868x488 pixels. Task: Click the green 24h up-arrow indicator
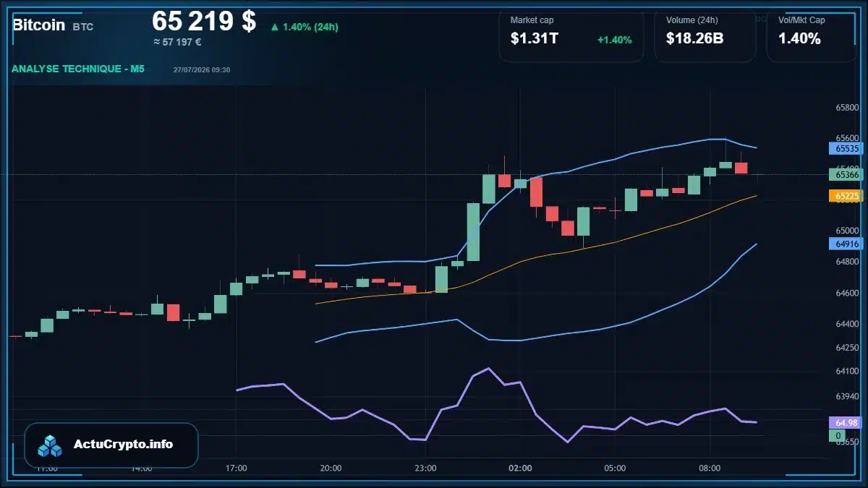pos(275,27)
